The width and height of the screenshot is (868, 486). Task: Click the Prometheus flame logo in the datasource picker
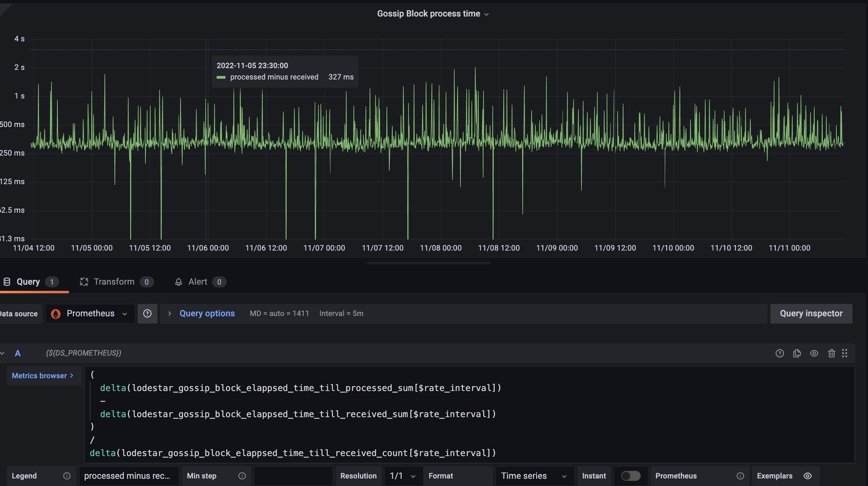point(56,313)
